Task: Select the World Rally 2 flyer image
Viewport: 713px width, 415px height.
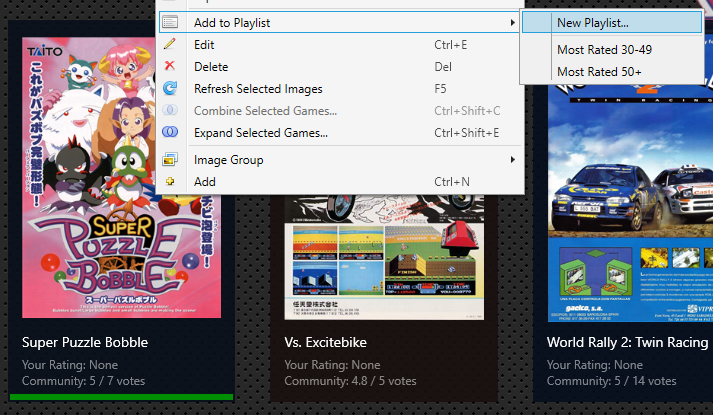Action: pos(630,203)
